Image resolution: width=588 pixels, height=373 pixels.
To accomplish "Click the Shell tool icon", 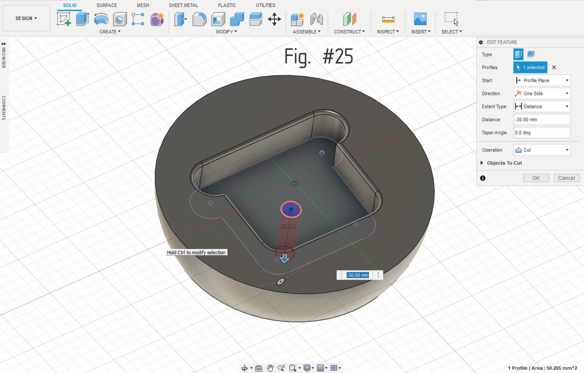I will pyautogui.click(x=218, y=19).
